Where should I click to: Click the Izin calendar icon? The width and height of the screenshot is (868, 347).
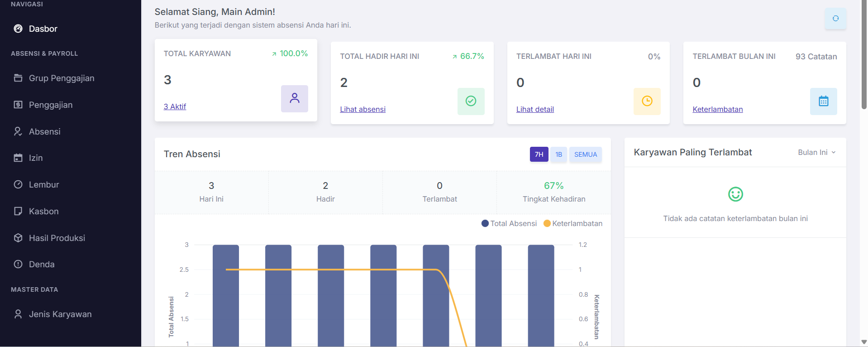click(x=18, y=158)
